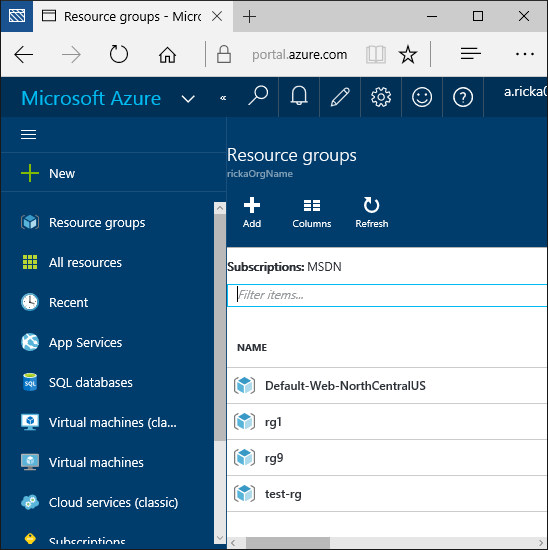Click the pencil edit dashboard icon

pyautogui.click(x=340, y=97)
